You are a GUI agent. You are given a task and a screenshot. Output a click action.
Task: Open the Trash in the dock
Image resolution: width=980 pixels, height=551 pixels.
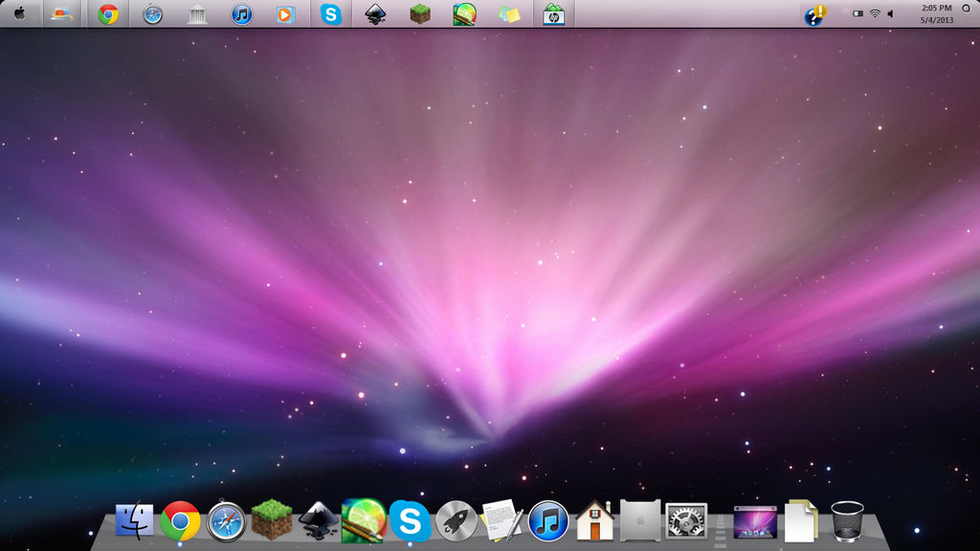coord(848,520)
